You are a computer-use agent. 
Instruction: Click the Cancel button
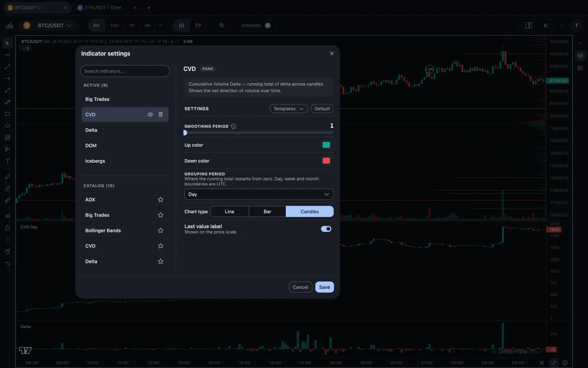(300, 287)
